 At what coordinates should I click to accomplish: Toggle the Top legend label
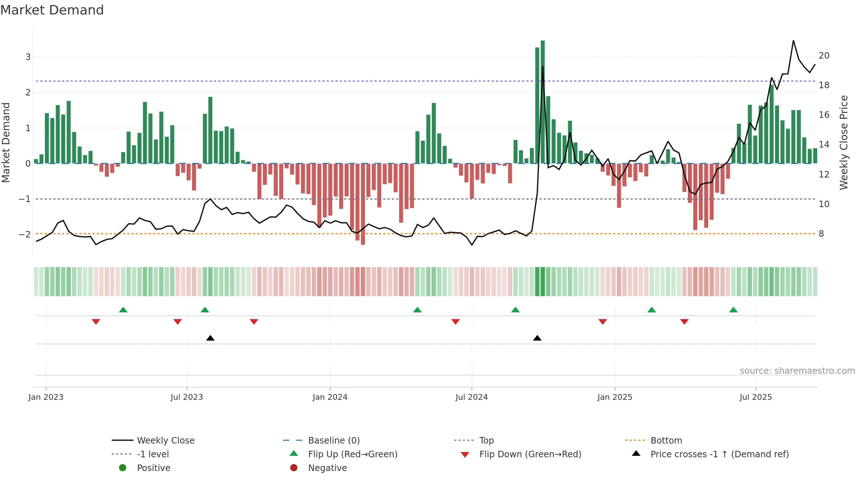click(x=487, y=440)
